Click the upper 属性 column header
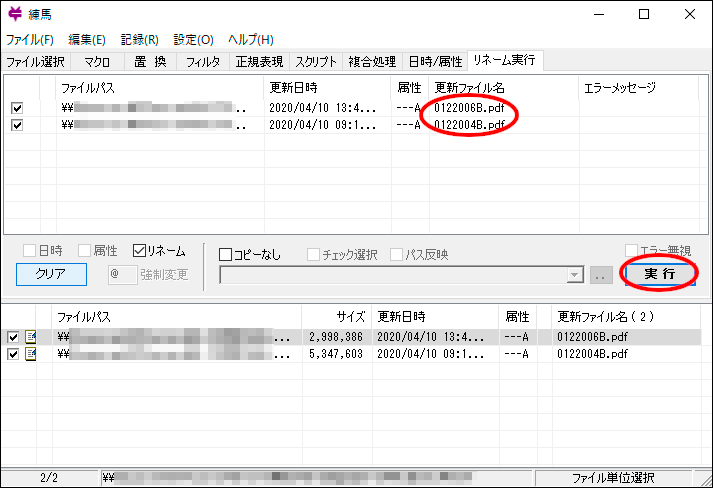This screenshot has width=713, height=488. pos(410,87)
